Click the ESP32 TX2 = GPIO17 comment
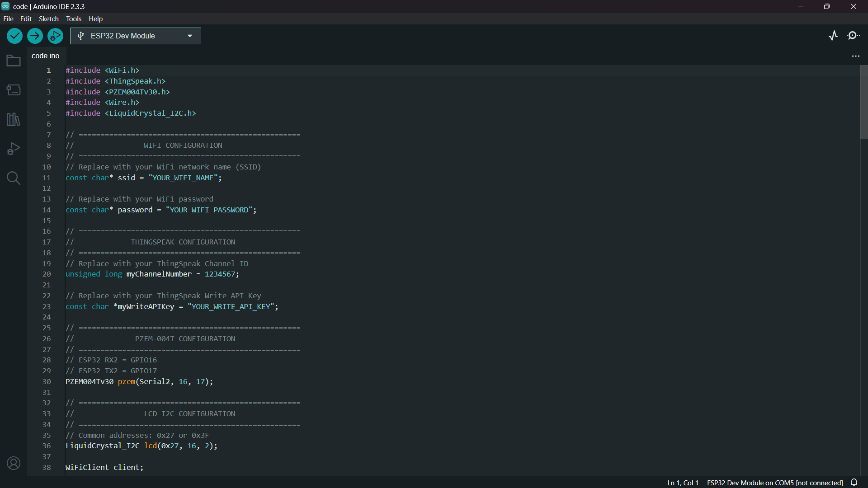Screen dimensions: 868x488 coord(111,371)
